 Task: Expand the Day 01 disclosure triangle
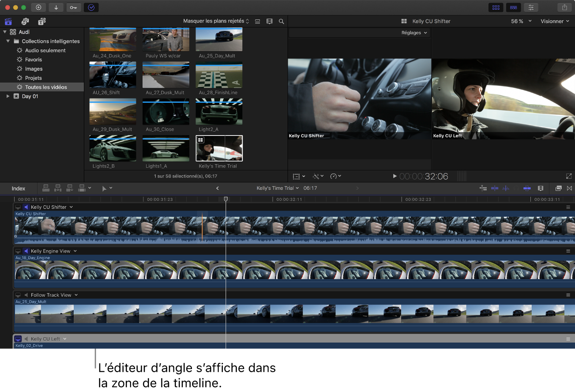[8, 96]
